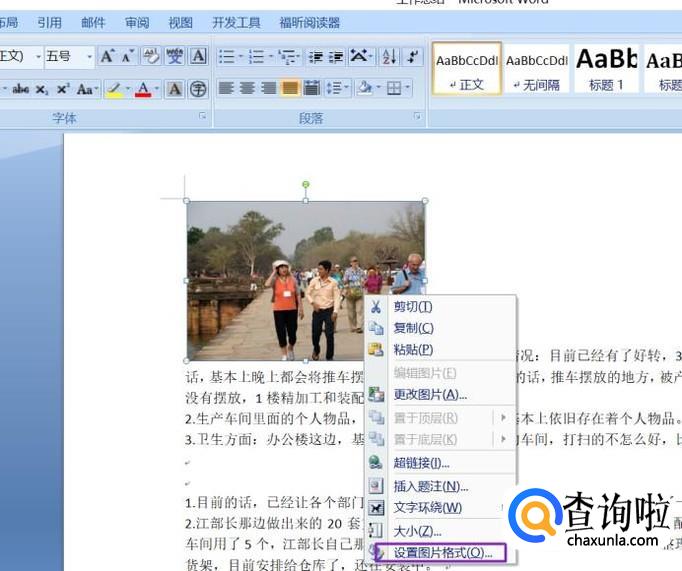
Task: Select 设置图片格式(O)... menu entry
Action: pyautogui.click(x=440, y=553)
